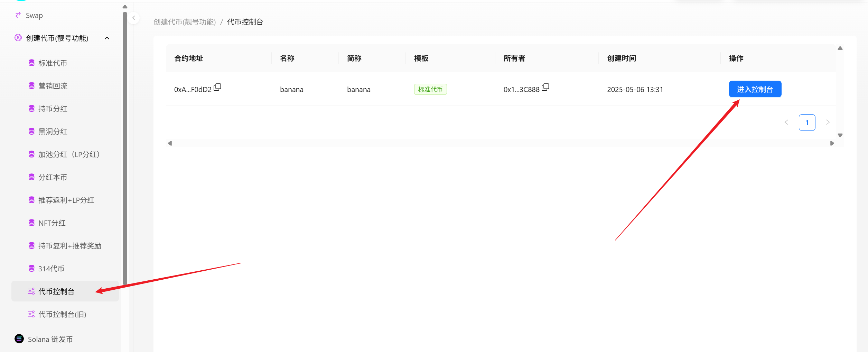The image size is (868, 352).
Task: Collapse the sidebar with the arrow button
Action: click(x=133, y=18)
